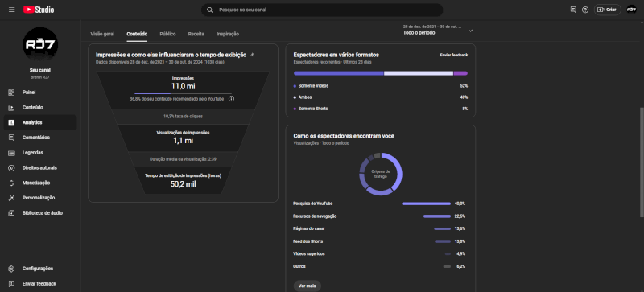This screenshot has height=292, width=644.
Task: Open the Receita tab
Action: [x=196, y=34]
